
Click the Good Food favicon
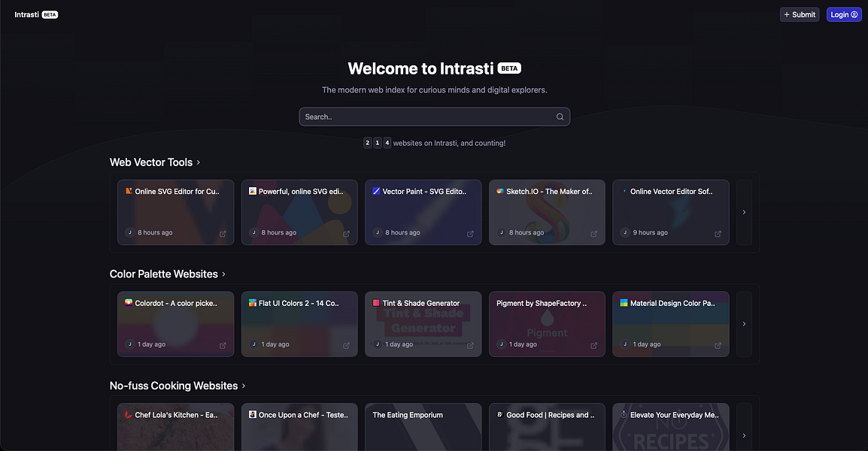click(500, 414)
